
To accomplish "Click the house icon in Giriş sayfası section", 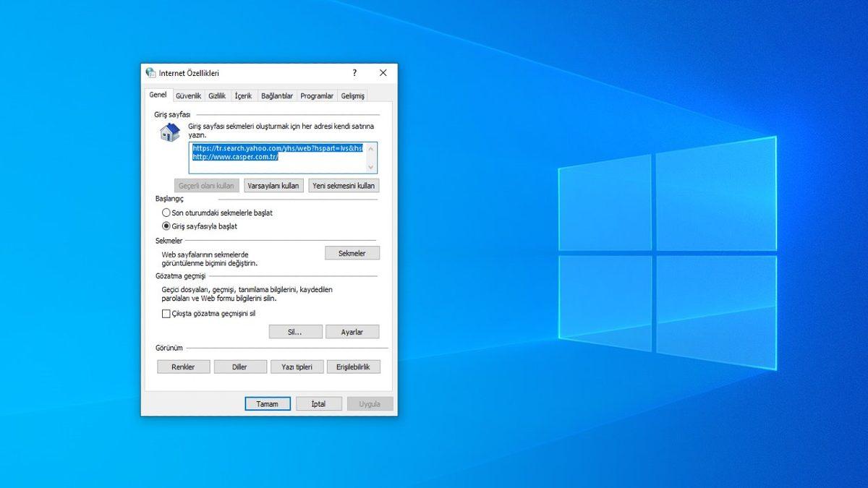I will point(169,131).
